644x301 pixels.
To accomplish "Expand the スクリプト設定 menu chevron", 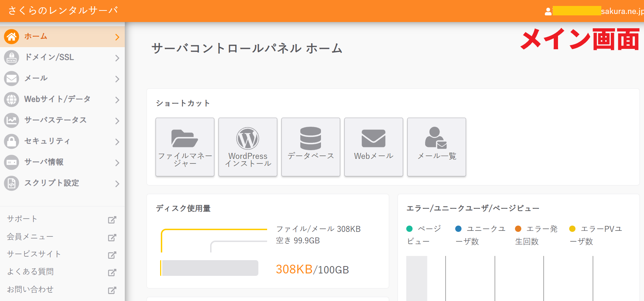I will (x=117, y=184).
